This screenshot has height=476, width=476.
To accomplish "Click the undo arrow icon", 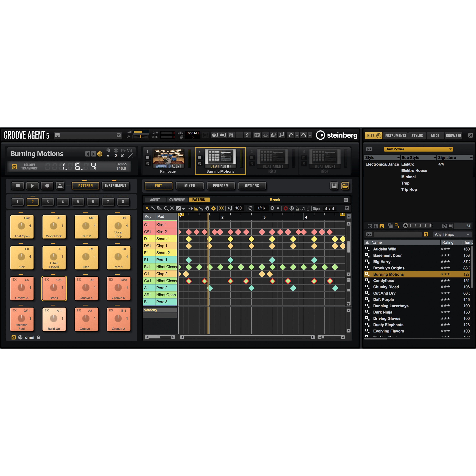I will (291, 135).
